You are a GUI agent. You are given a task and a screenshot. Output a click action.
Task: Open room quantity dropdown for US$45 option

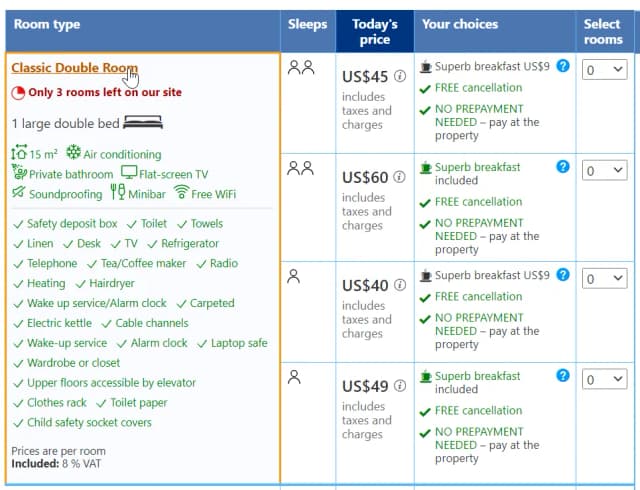[605, 70]
